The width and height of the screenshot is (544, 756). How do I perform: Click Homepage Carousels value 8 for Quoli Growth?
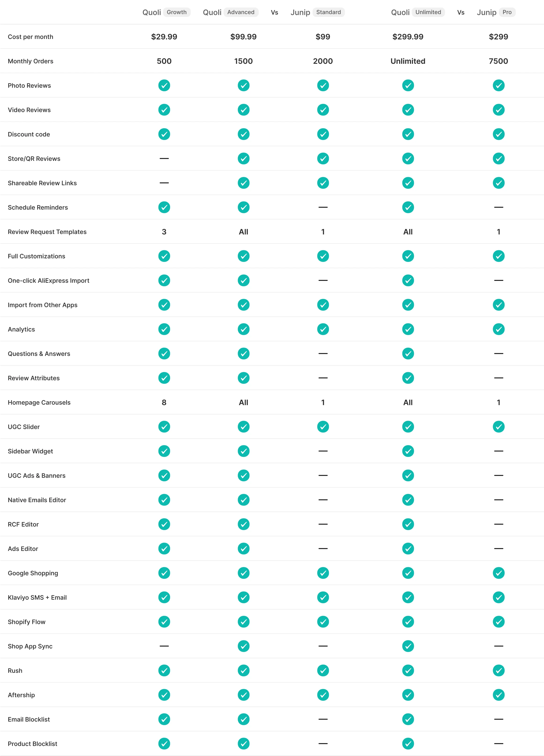click(164, 402)
